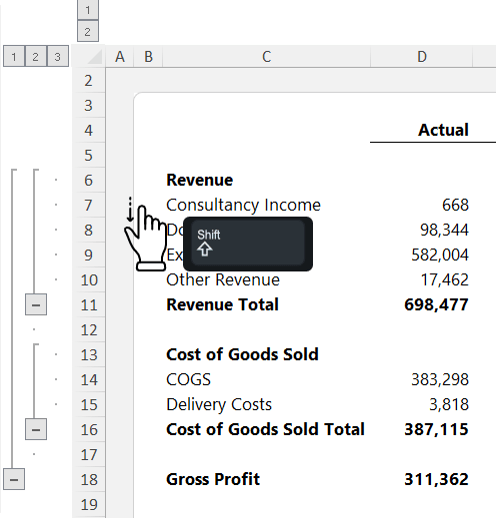Select row 18 header
Screen dimensions: 496x518
pyautogui.click(x=89, y=479)
